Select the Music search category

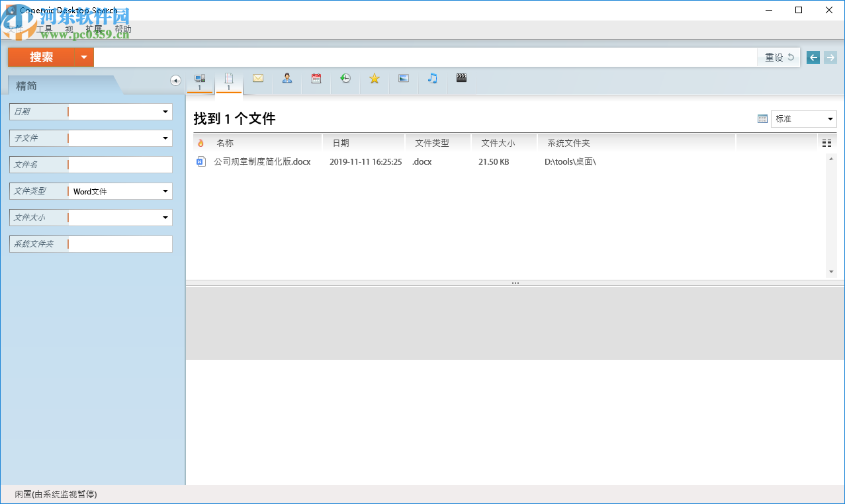pyautogui.click(x=432, y=78)
